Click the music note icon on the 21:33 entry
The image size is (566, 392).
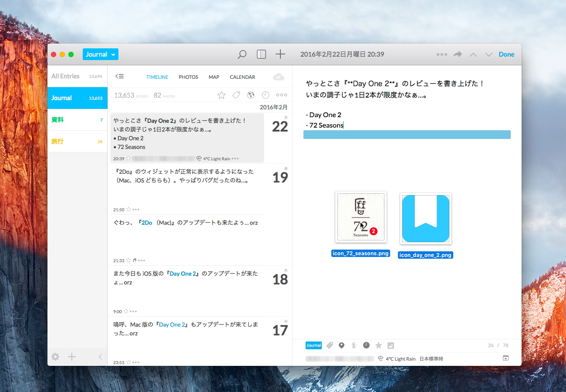pyautogui.click(x=135, y=260)
